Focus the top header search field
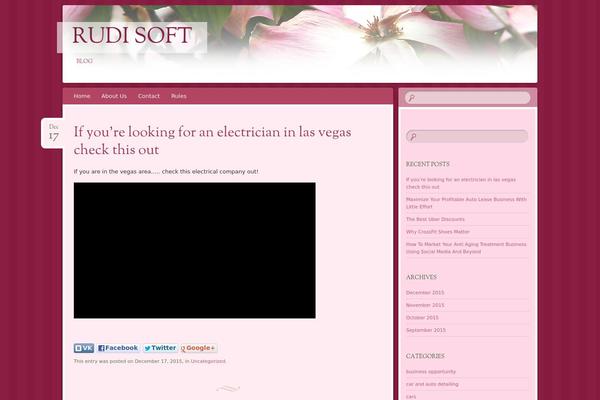Image resolution: width=600 pixels, height=400 pixels. coord(468,98)
